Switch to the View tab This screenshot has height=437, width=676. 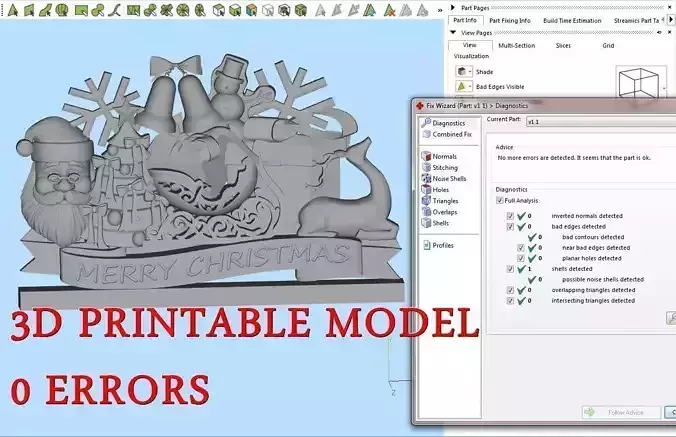point(470,45)
